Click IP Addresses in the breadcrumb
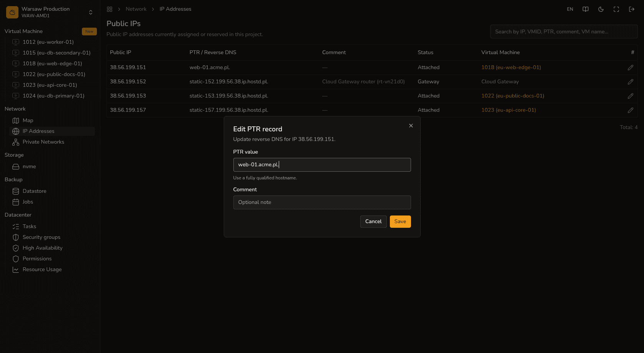Viewport: 644px width, 353px height. click(175, 9)
